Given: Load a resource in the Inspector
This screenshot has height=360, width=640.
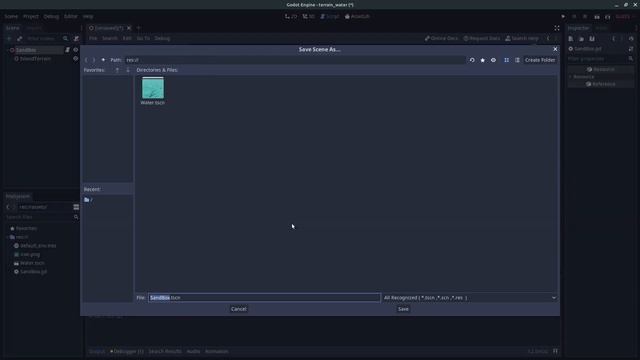Looking at the screenshot, I should pyautogui.click(x=581, y=39).
